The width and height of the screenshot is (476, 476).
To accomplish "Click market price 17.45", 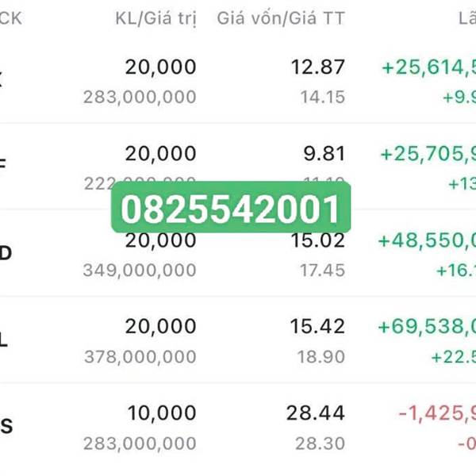I will pyautogui.click(x=322, y=271).
